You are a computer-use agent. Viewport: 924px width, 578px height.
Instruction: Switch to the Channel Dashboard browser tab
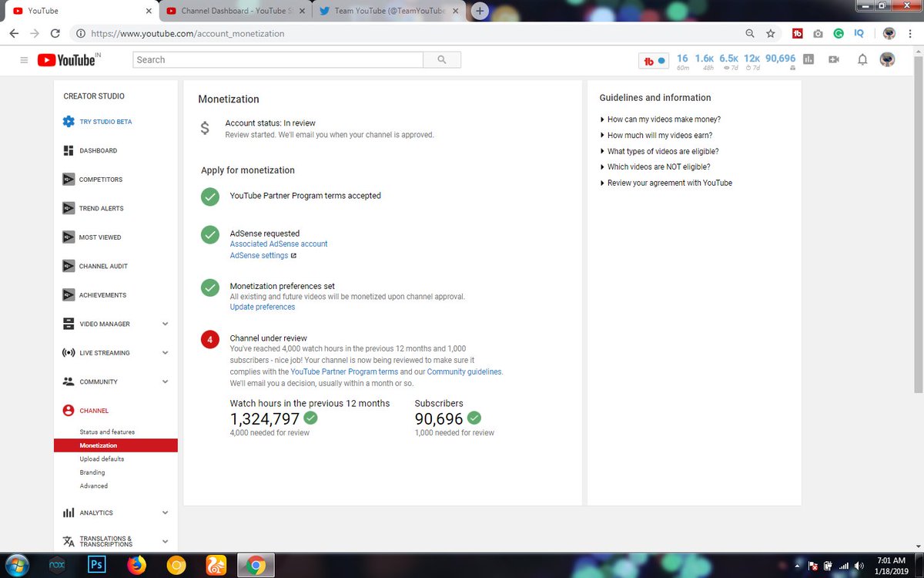pyautogui.click(x=235, y=11)
